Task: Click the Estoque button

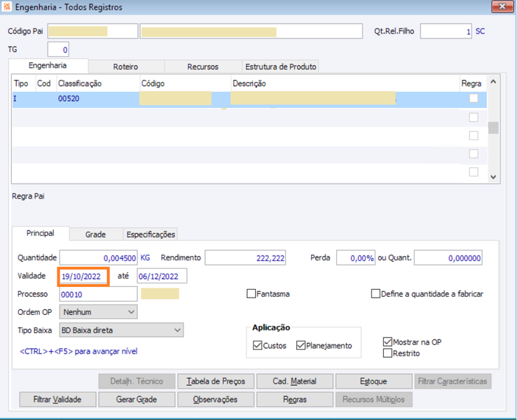Action: tap(374, 381)
